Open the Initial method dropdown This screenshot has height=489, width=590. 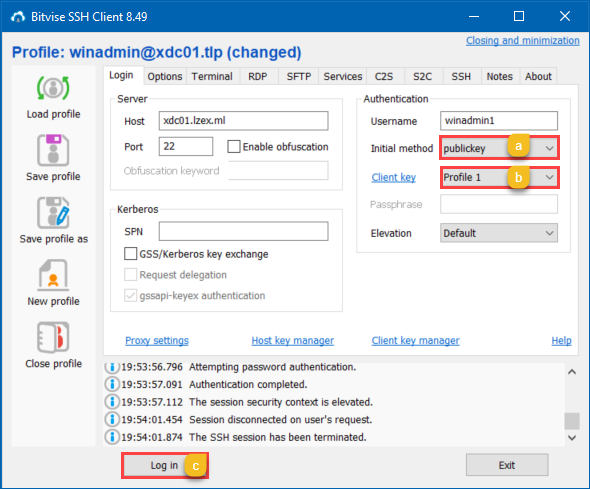[499, 148]
